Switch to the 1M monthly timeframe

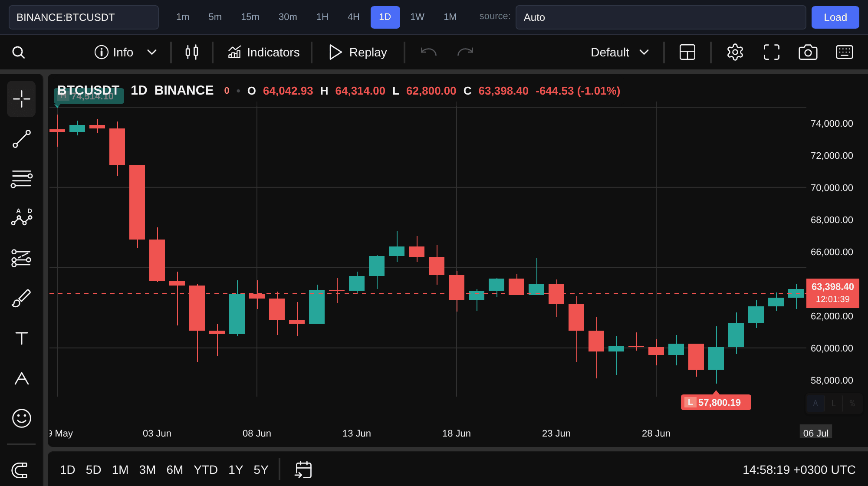tap(450, 17)
